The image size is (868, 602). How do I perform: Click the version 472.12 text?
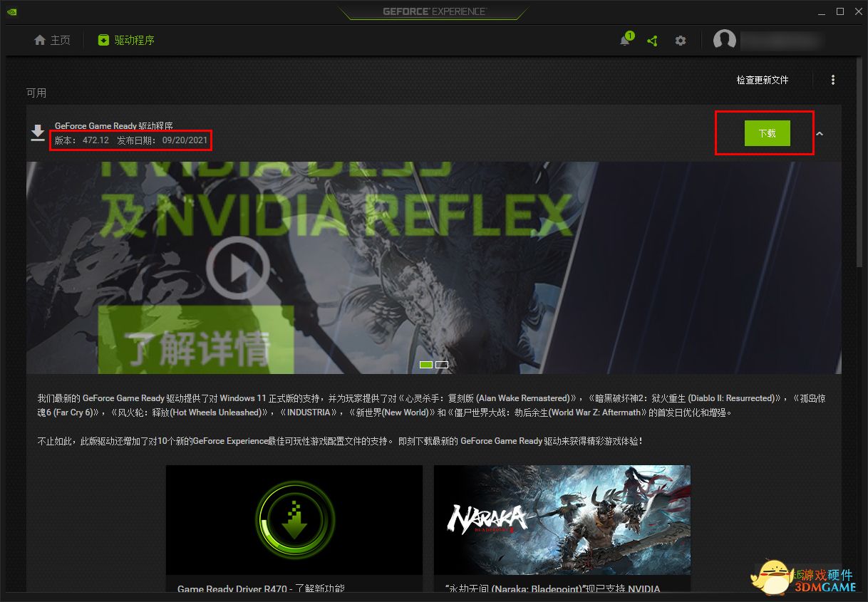pyautogui.click(x=95, y=140)
